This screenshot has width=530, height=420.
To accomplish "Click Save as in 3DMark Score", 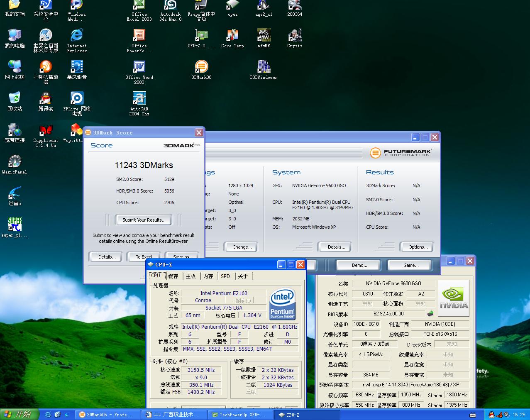I will (182, 256).
